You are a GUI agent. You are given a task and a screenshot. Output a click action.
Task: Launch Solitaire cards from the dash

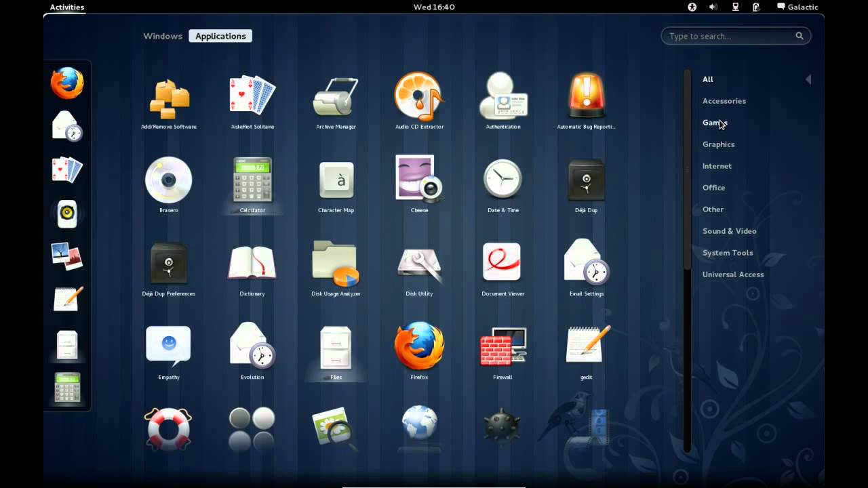click(x=67, y=169)
